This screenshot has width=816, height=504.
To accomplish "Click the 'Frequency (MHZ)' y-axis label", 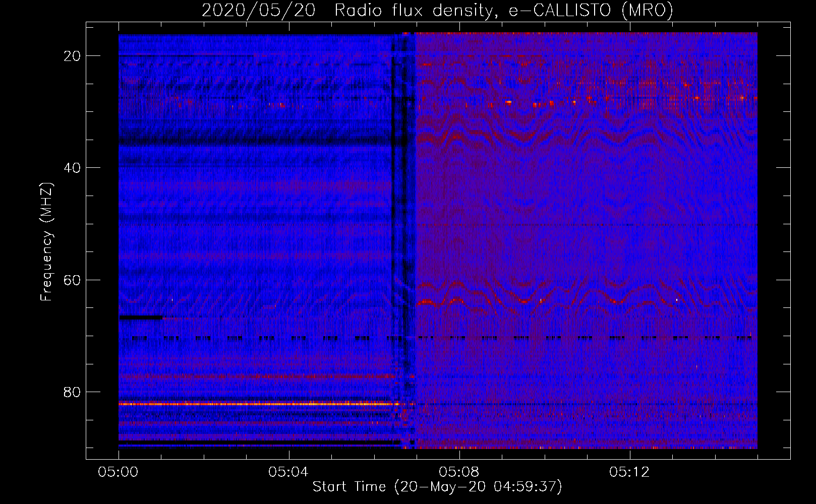I will [x=46, y=242].
